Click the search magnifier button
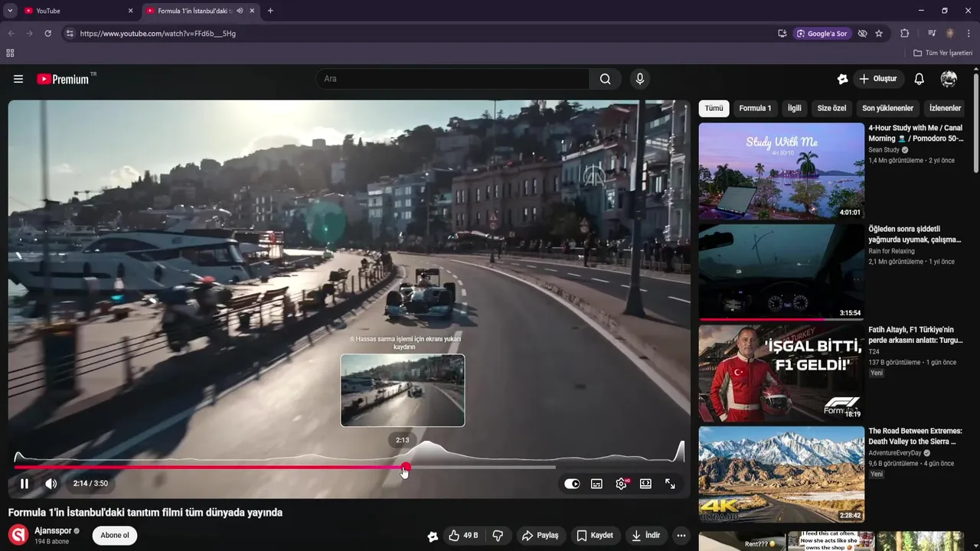 tap(606, 79)
